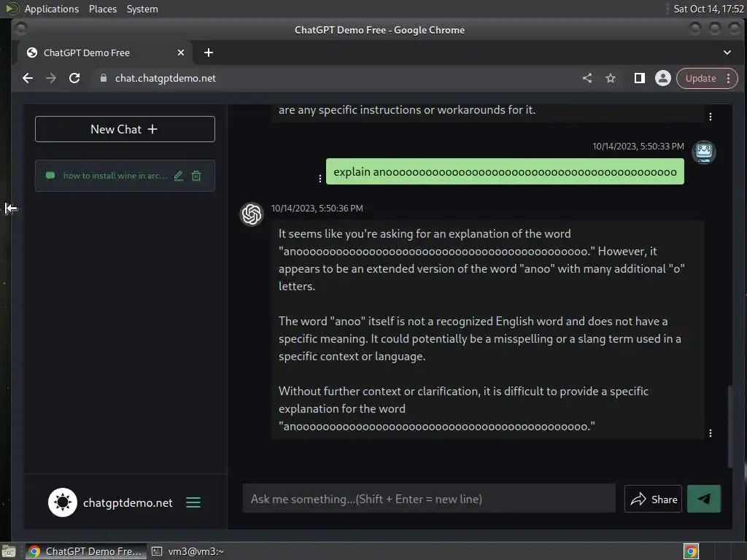The image size is (747, 560).
Task: Click the clock showing Sat Oct 14, 17:52
Action: pos(708,9)
